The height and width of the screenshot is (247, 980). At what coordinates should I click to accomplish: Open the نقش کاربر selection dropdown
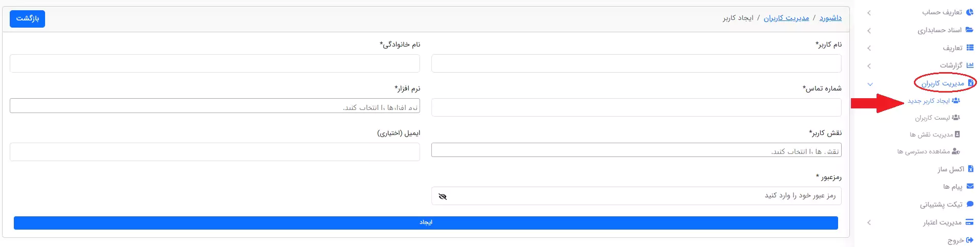[x=636, y=150]
